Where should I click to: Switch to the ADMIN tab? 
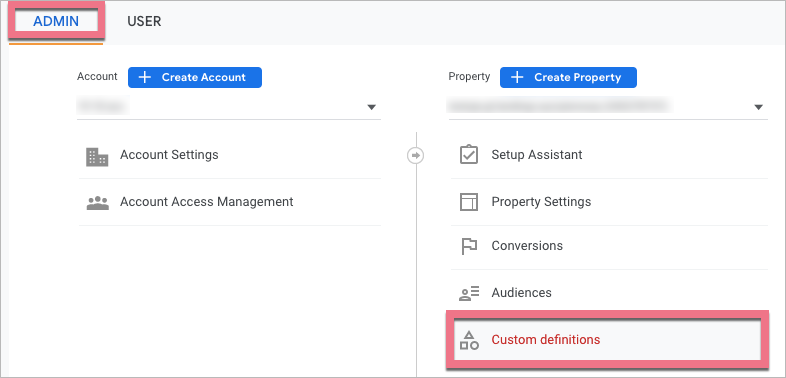(56, 21)
